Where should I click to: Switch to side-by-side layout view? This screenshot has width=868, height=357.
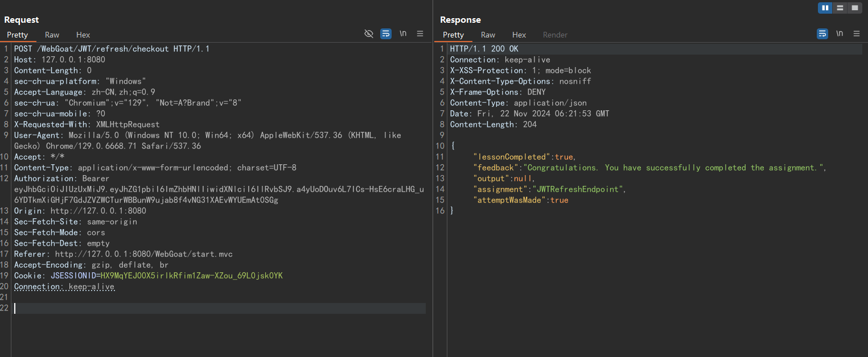pyautogui.click(x=825, y=8)
